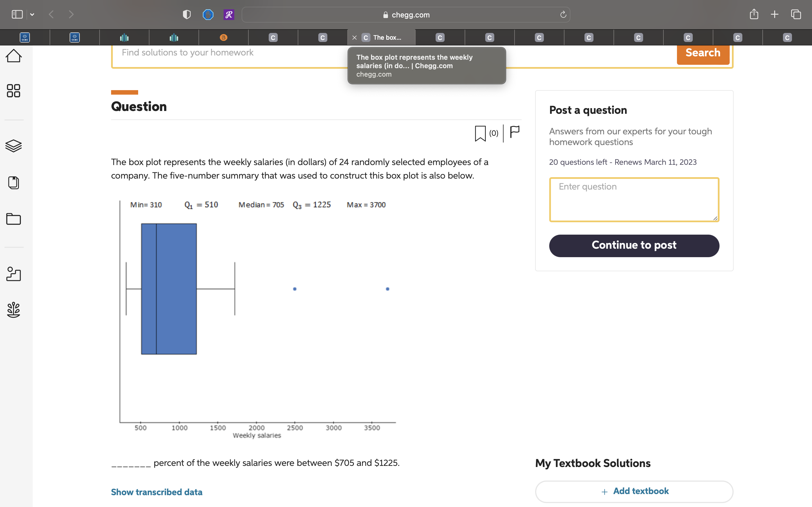Flag this question with flag icon

pos(514,132)
